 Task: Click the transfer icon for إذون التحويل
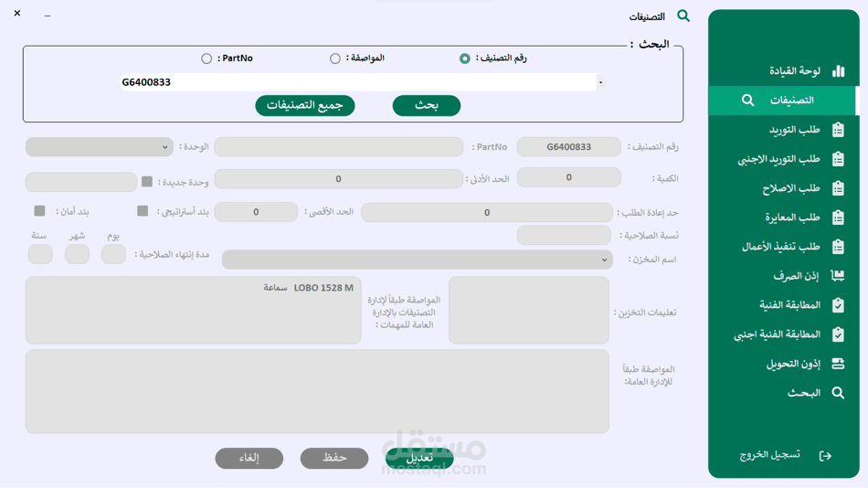pos(838,364)
